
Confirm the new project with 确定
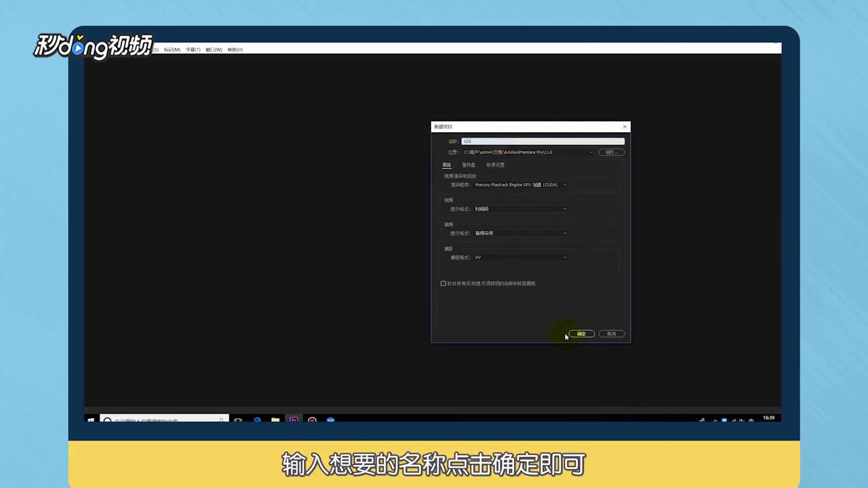coord(581,333)
